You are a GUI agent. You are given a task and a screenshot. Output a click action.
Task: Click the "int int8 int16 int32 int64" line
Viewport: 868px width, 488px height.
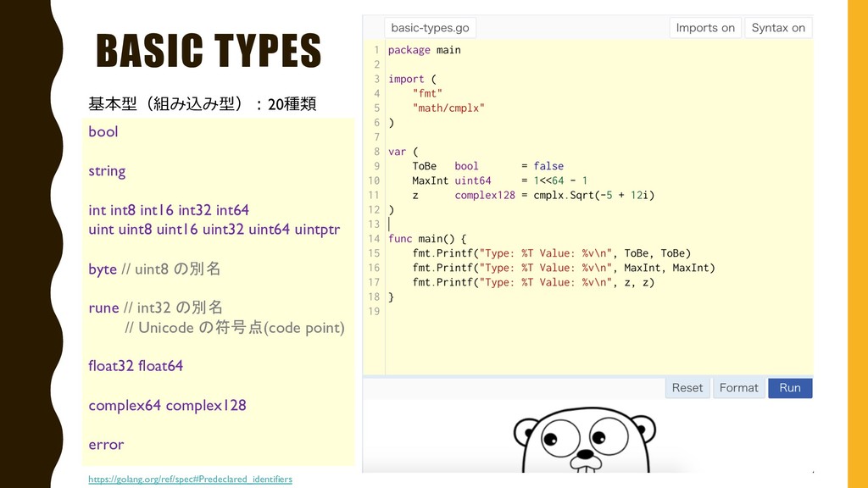169,210
